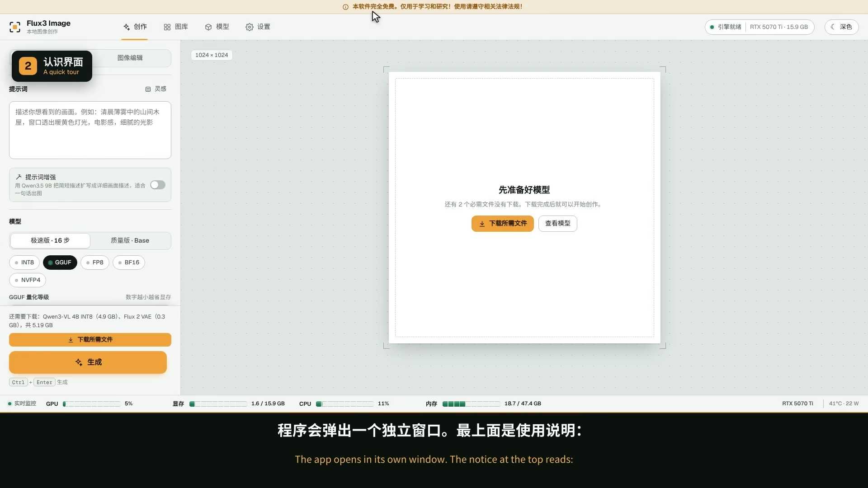Choose the BF16 precision chip
868x488 pixels.
[x=129, y=263]
